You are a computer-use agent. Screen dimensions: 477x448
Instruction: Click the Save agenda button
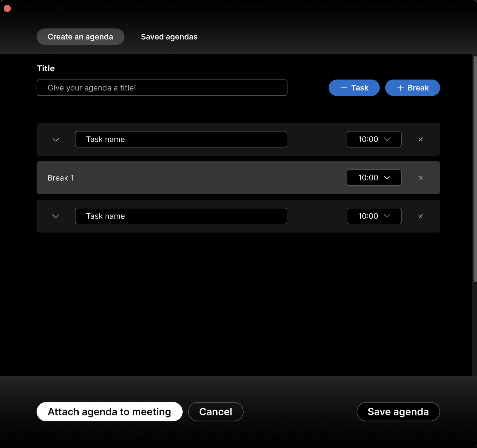coord(398,411)
